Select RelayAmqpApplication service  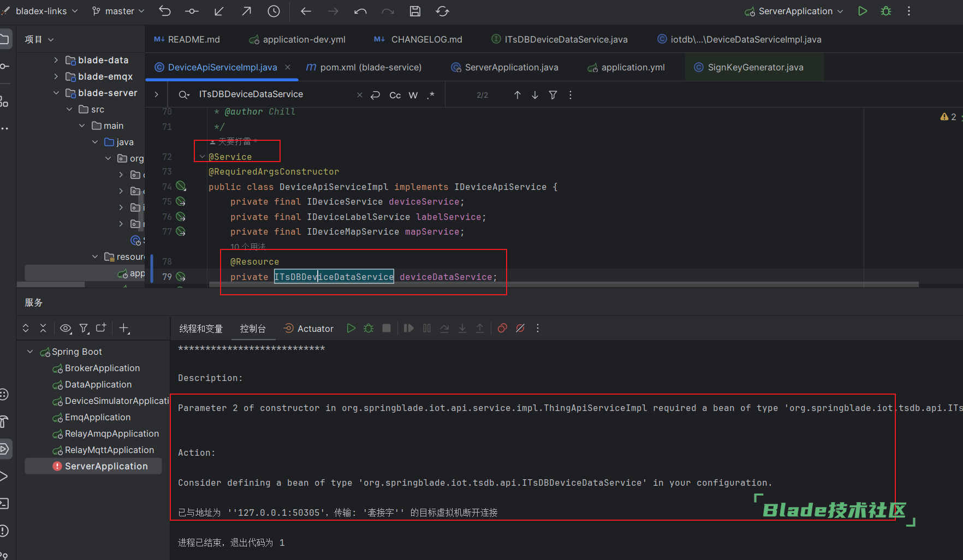click(112, 433)
